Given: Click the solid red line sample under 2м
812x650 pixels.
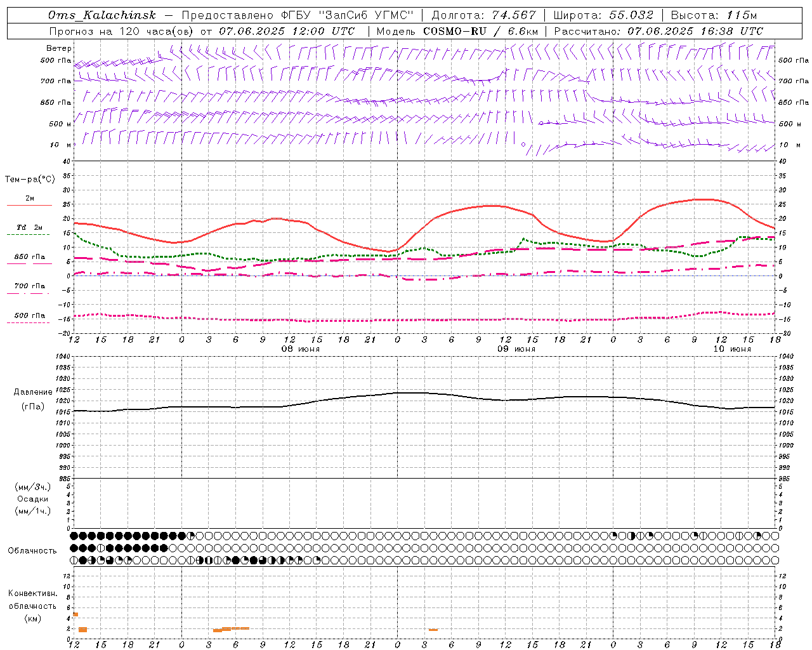Looking at the screenshot, I should (29, 205).
